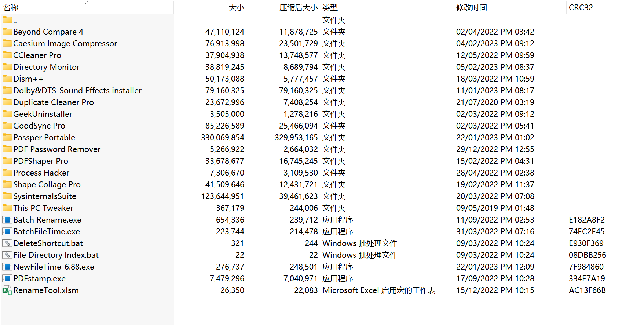Select the Process Hacker folder name

click(x=41, y=173)
